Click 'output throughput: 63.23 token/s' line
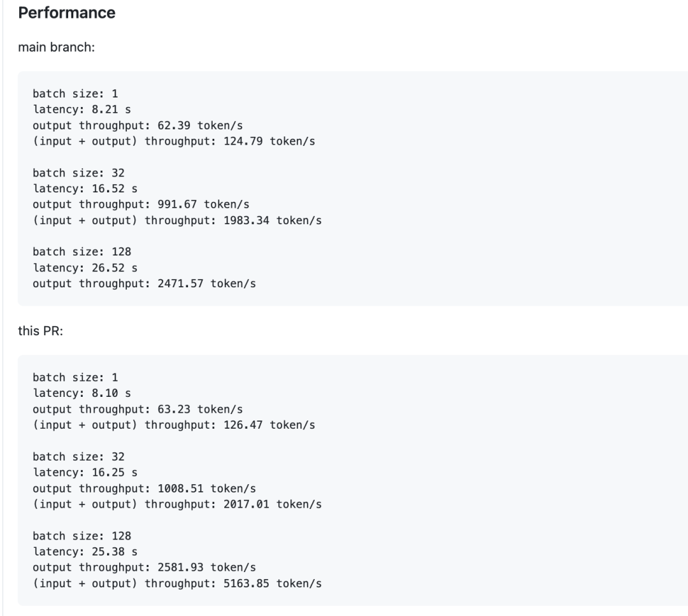 (x=138, y=409)
